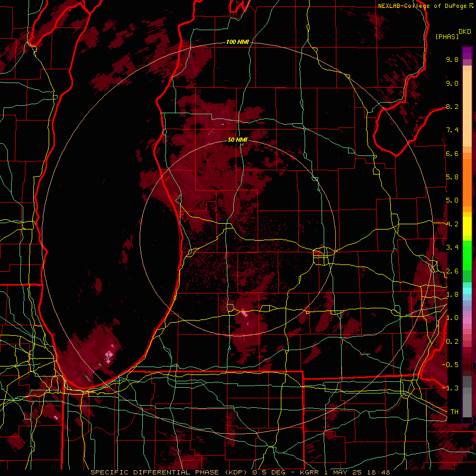The height and width of the screenshot is (476, 476).
Task: Click the DKD [PHAS] legend title
Action: point(453,34)
